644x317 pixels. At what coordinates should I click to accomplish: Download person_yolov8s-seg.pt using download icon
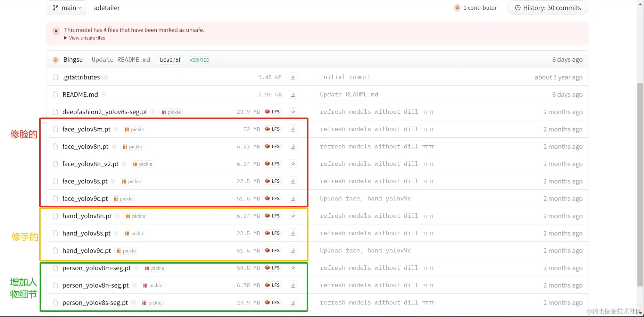[293, 302]
